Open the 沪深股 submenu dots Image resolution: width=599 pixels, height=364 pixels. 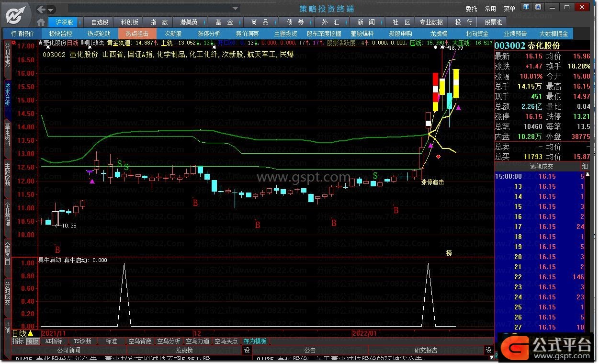80,23
